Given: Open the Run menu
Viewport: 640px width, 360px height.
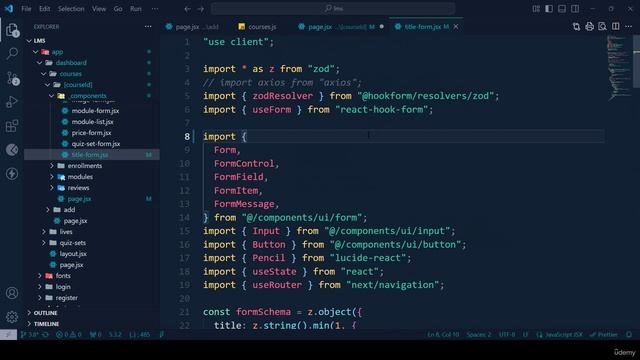Looking at the screenshot, I should pyautogui.click(x=136, y=9).
